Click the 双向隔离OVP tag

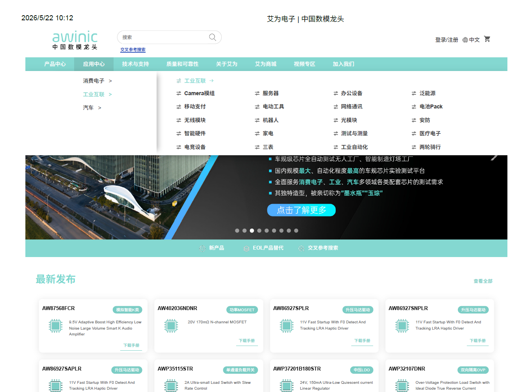point(473,370)
